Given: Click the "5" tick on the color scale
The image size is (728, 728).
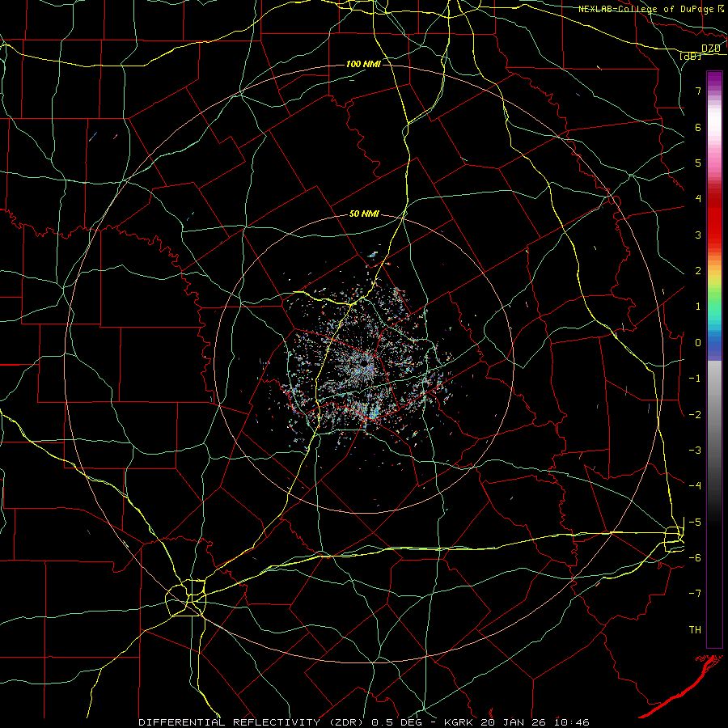Looking at the screenshot, I should (698, 163).
